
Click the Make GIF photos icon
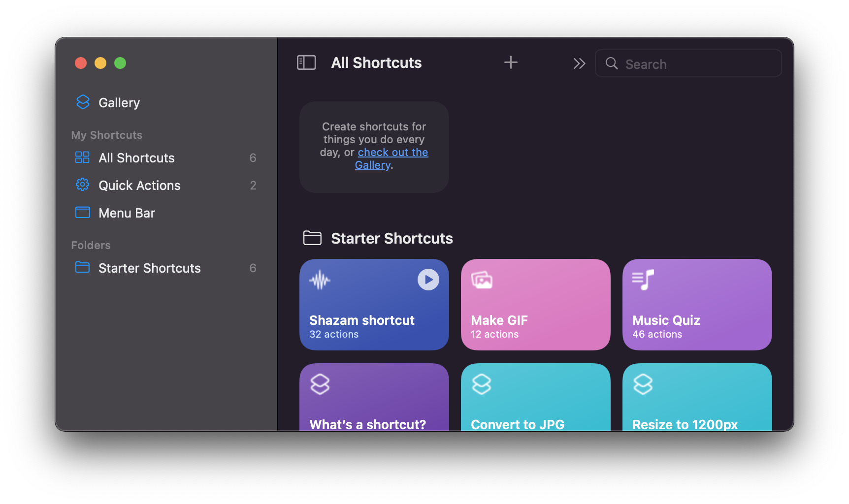click(482, 280)
